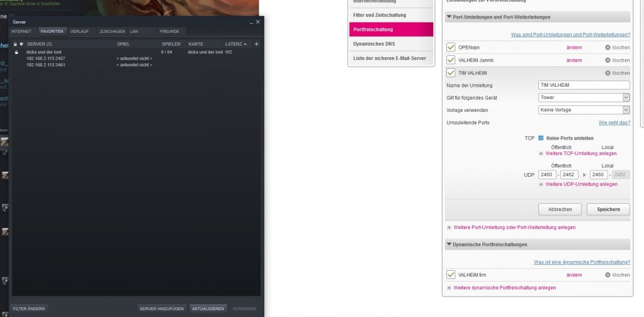Select server 192.168.2.113:2457
The image size is (644, 317).
point(135,59)
